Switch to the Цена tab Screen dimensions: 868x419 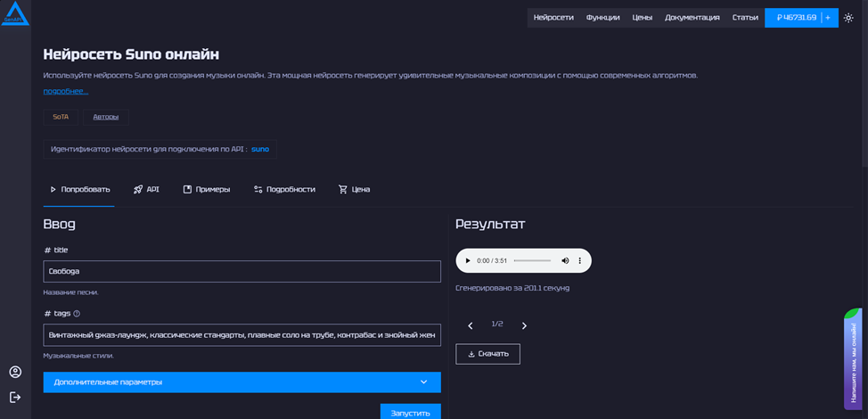click(x=355, y=189)
